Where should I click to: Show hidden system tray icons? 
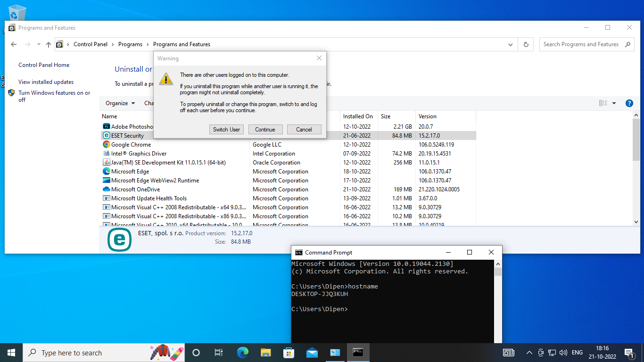tap(529, 353)
